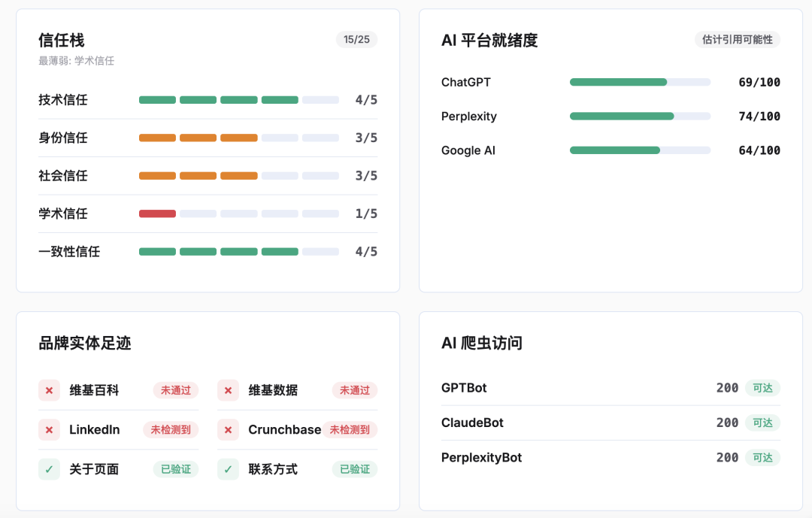Click the 200 status code for GPTBot

pyautogui.click(x=727, y=388)
